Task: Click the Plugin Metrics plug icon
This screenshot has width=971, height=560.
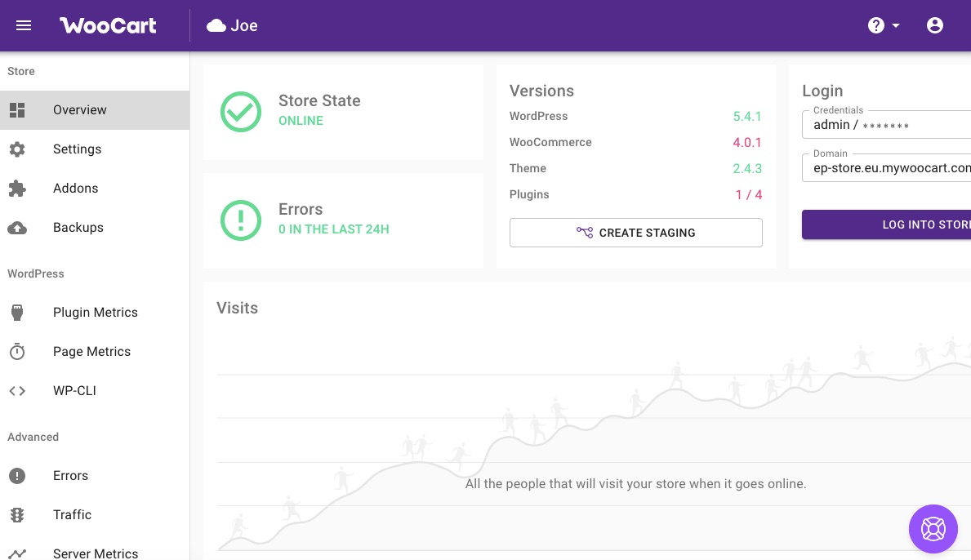Action: click(x=17, y=313)
